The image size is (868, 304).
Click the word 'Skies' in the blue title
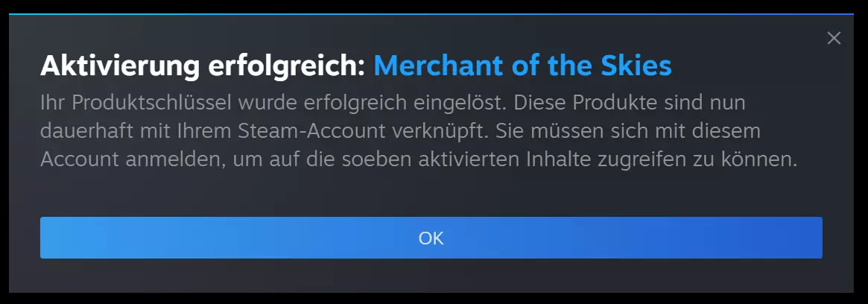pos(639,66)
